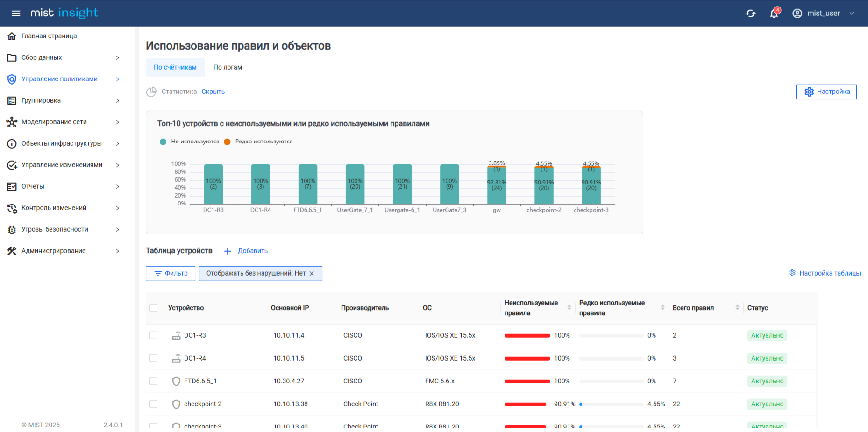Toggle the select-all header checkbox
This screenshot has height=432, width=868.
click(x=153, y=308)
